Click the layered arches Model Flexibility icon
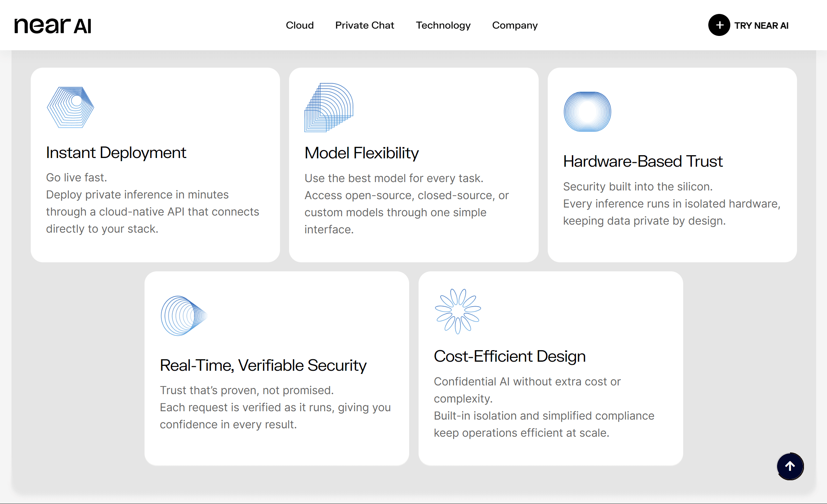The image size is (827, 504). [x=328, y=107]
